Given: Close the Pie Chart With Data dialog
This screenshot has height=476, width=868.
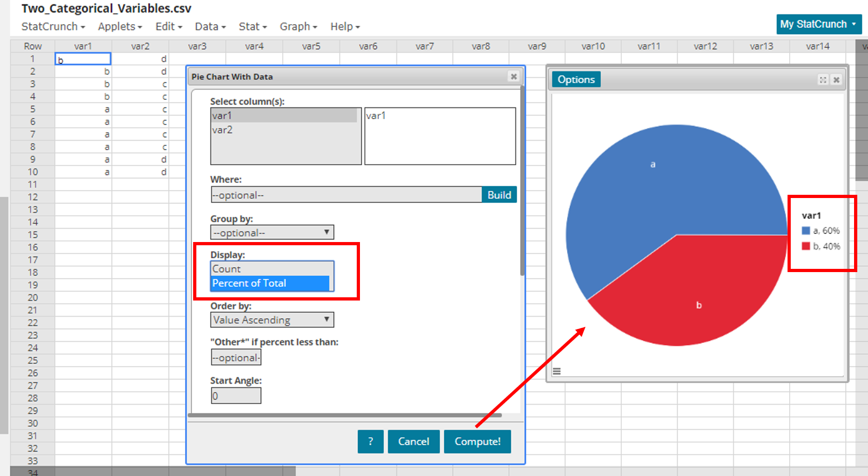Looking at the screenshot, I should tap(513, 77).
